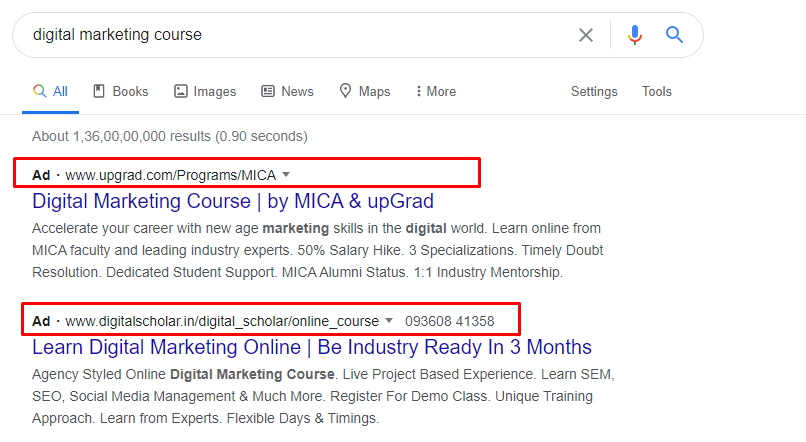Expand dropdown arrow next to digitalscholar.in URL

tap(389, 321)
